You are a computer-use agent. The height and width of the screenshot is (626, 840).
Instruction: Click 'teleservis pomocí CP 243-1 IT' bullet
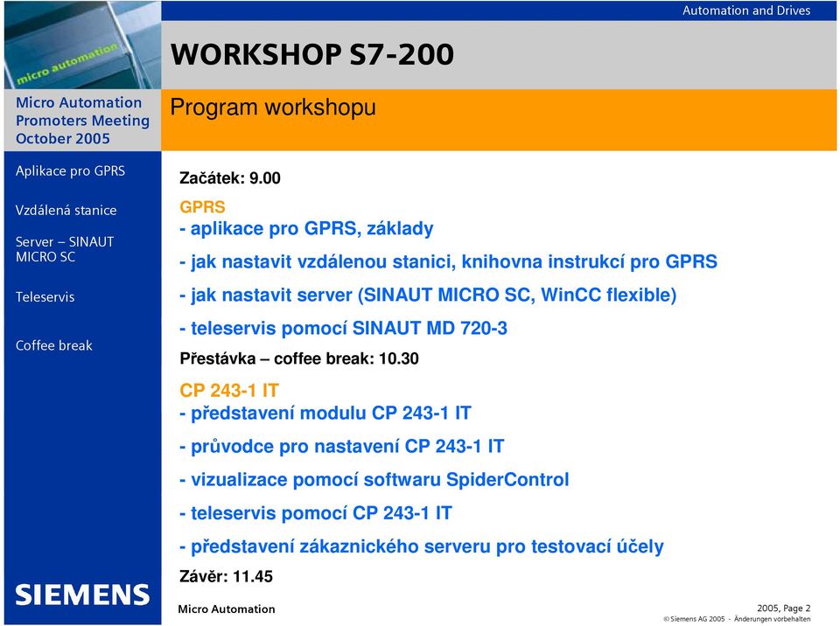click(316, 513)
